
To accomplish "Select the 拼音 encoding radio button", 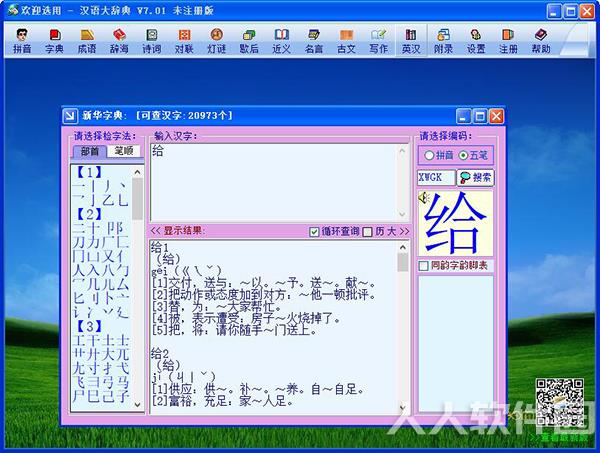I will [429, 155].
